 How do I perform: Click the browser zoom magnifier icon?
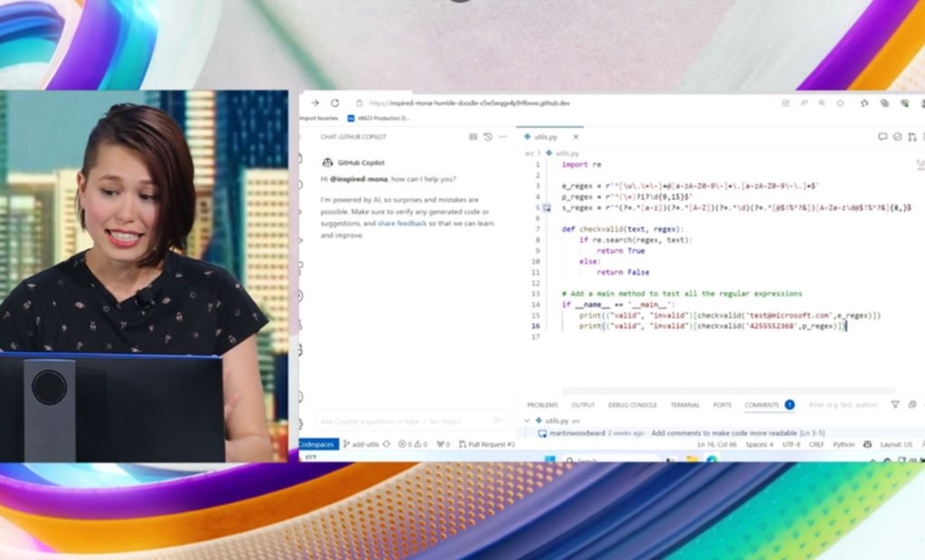[x=822, y=103]
